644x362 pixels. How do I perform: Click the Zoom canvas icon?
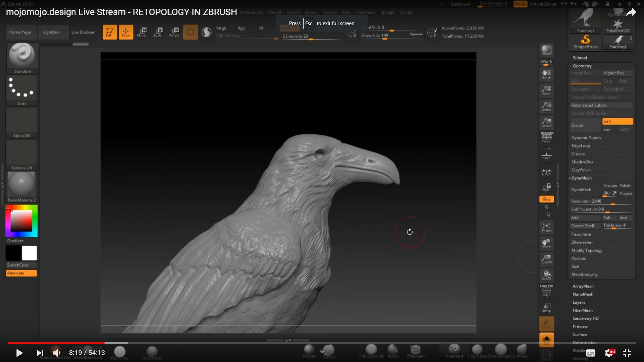point(546,90)
